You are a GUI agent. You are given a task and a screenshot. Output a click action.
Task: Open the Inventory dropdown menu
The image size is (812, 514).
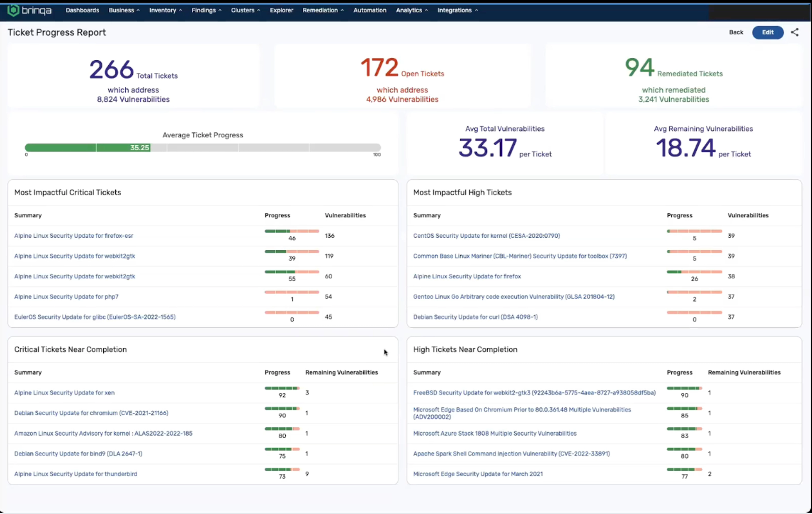tap(165, 10)
